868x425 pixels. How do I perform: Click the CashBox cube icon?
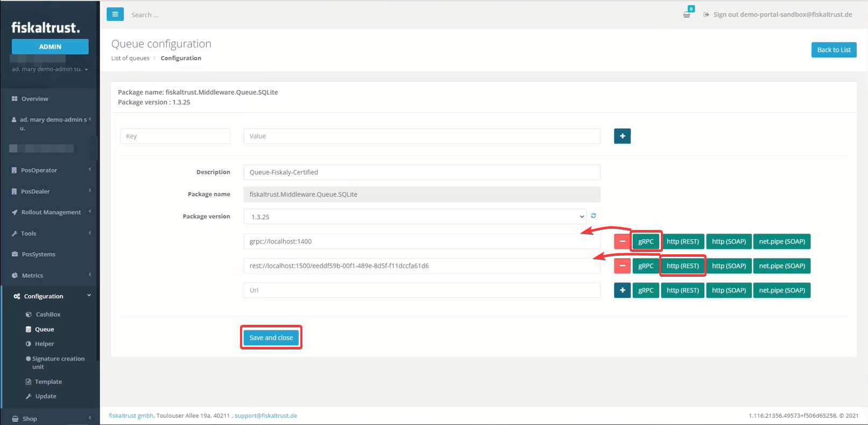29,315
